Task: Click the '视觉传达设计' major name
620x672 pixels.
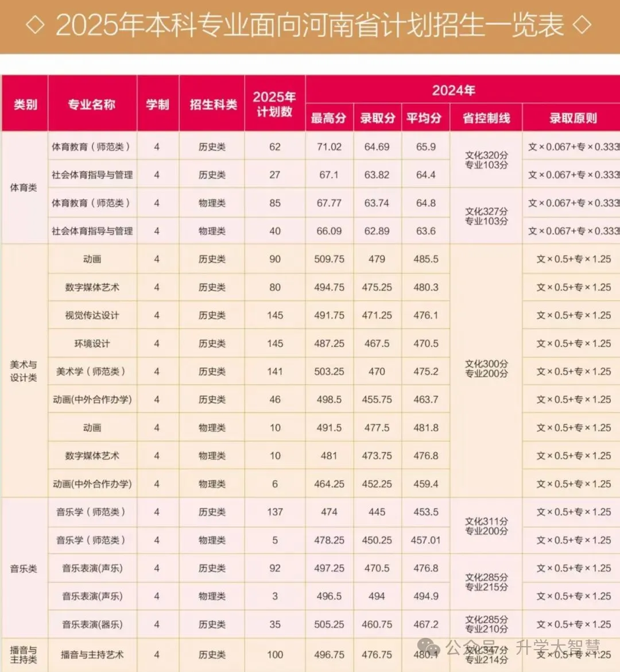Action: tap(92, 315)
